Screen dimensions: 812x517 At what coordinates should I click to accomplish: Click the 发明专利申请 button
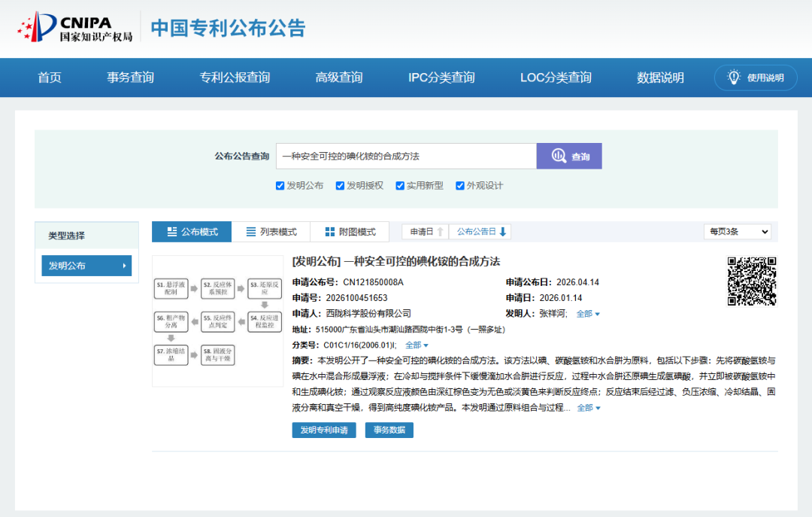tap(324, 430)
